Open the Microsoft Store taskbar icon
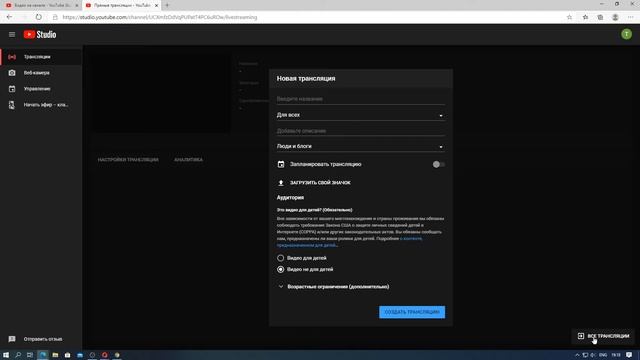Image resolution: width=640 pixels, height=360 pixels. (68, 355)
